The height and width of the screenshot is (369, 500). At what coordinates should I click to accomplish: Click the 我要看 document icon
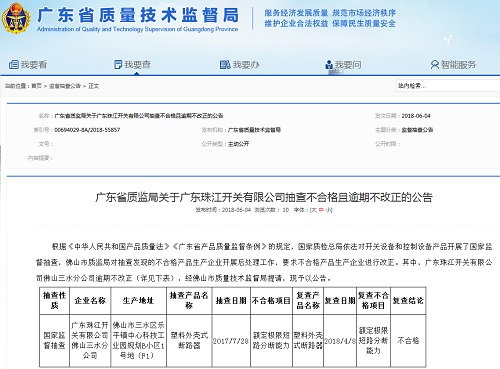click(14, 64)
